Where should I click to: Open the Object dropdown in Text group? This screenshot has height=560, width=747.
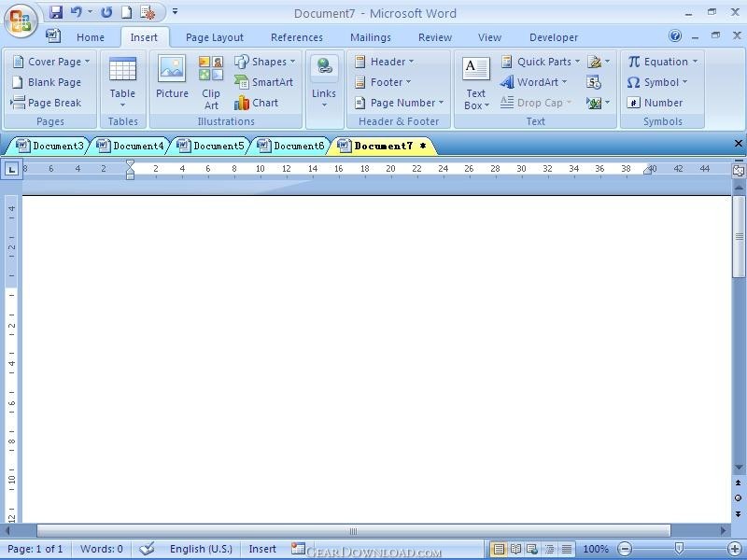tap(599, 103)
